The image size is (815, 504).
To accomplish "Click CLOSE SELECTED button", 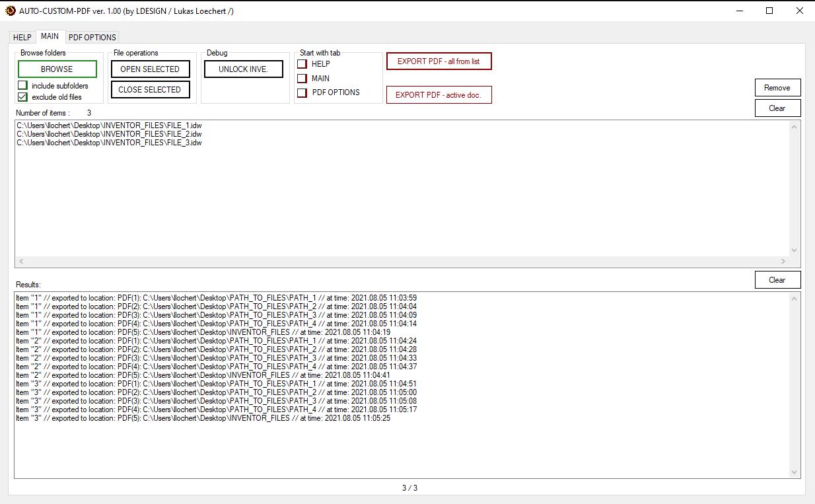I will pyautogui.click(x=150, y=89).
